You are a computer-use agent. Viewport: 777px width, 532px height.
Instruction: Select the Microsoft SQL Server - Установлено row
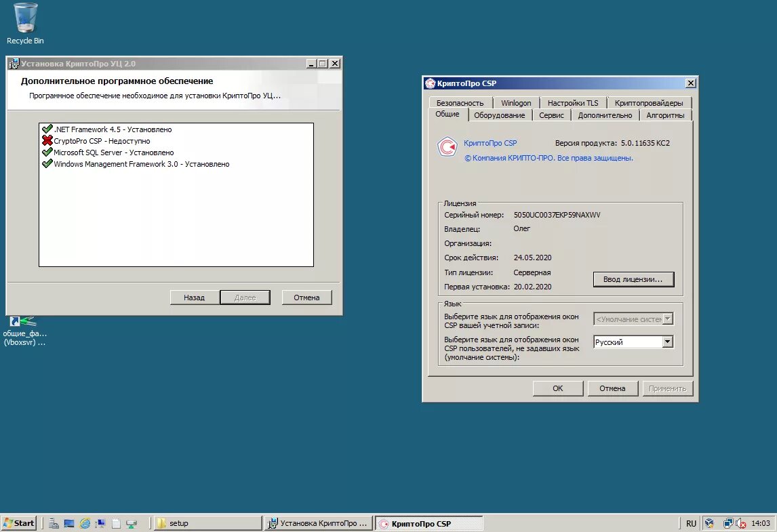[x=176, y=152]
